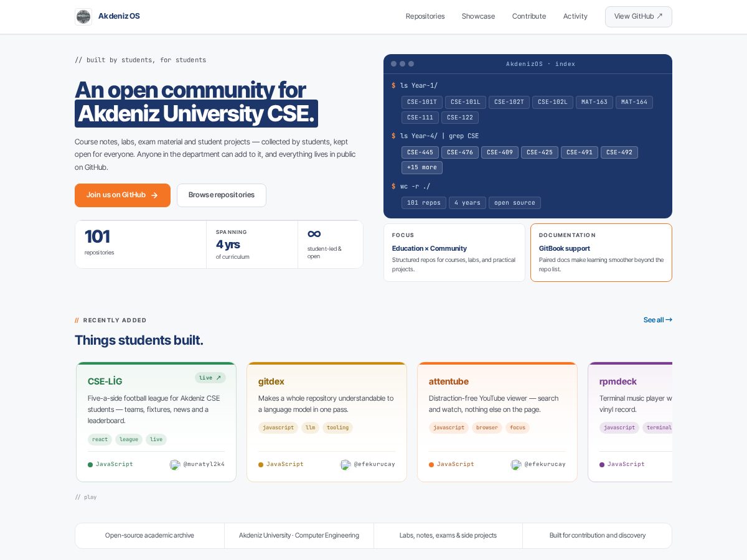This screenshot has height=560, width=747.
Task: Click Browse repositories button
Action: pos(222,195)
